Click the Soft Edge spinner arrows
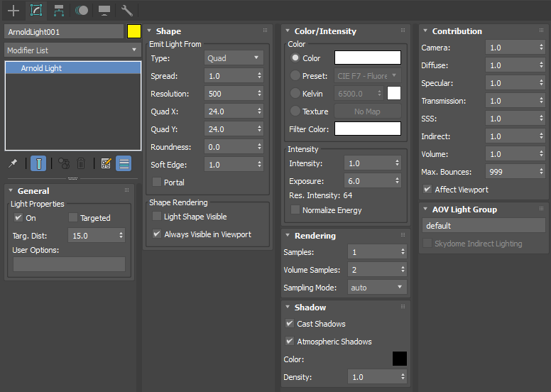Viewport: 551px width, 392px height. [x=259, y=165]
